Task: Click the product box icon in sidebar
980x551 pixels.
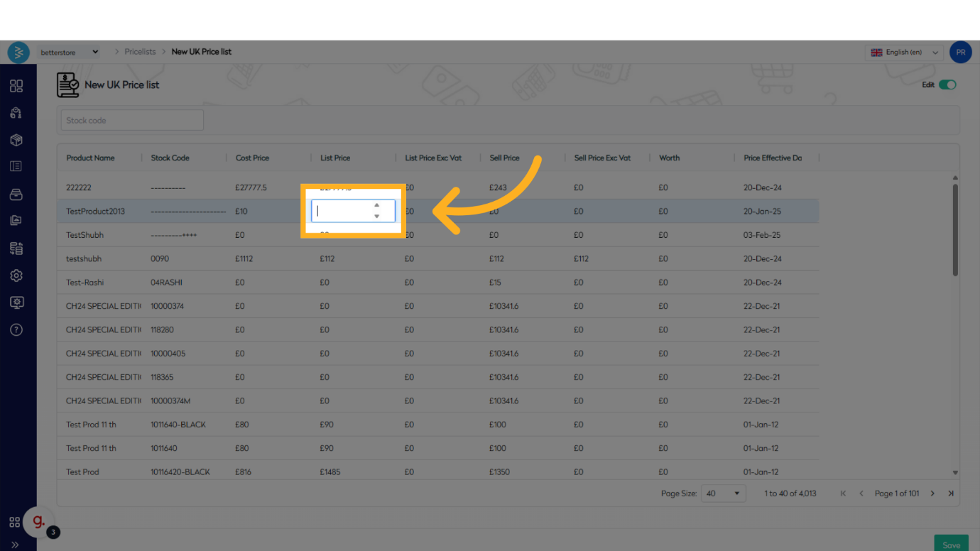Action: (16, 140)
